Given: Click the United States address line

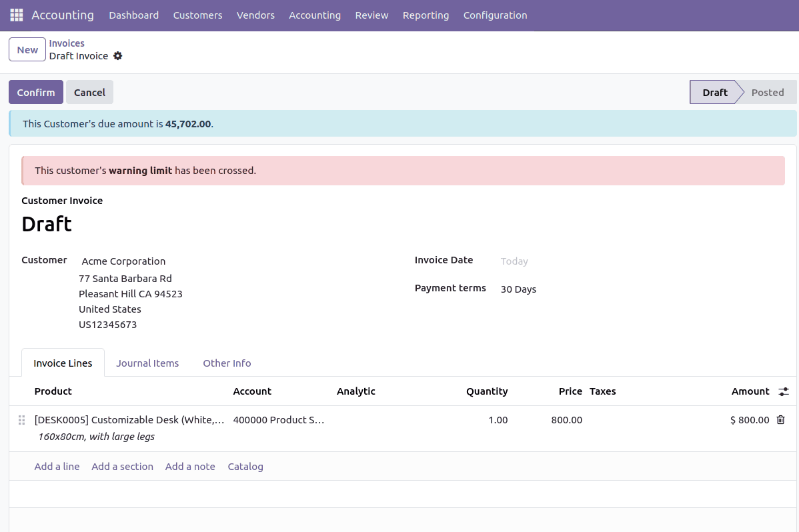Looking at the screenshot, I should 110,309.
